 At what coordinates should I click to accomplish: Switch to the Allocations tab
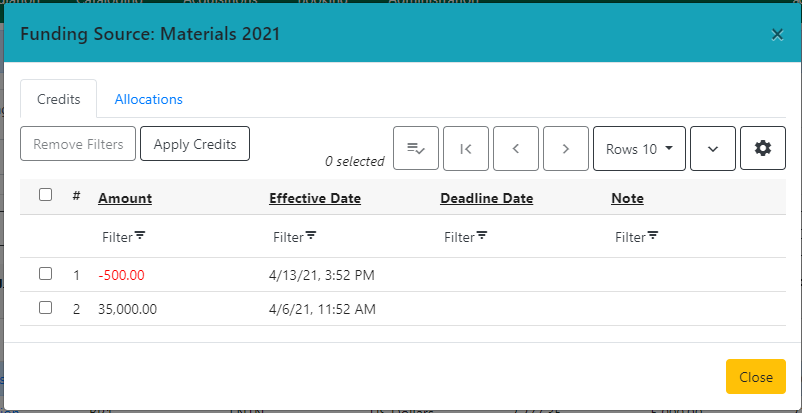click(x=149, y=99)
